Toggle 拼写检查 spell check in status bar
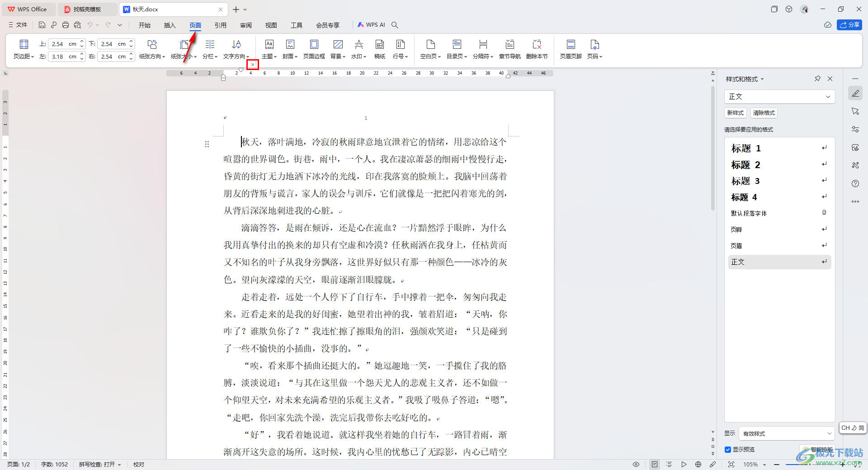This screenshot has width=868, height=470. click(100, 465)
